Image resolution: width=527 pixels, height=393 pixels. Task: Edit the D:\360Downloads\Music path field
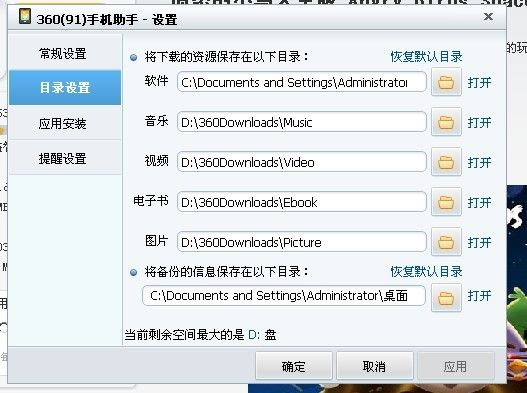(302, 122)
